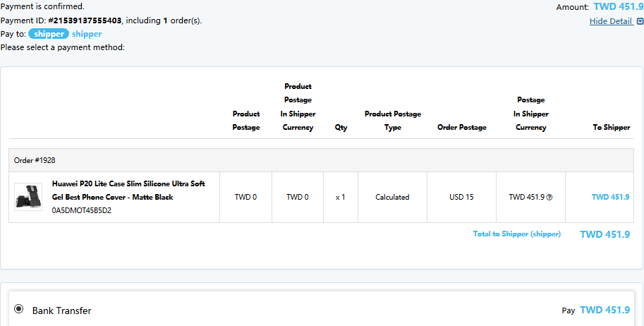The image size is (644, 326).
Task: Select the Bank Transfer radio button
Action: (x=18, y=309)
